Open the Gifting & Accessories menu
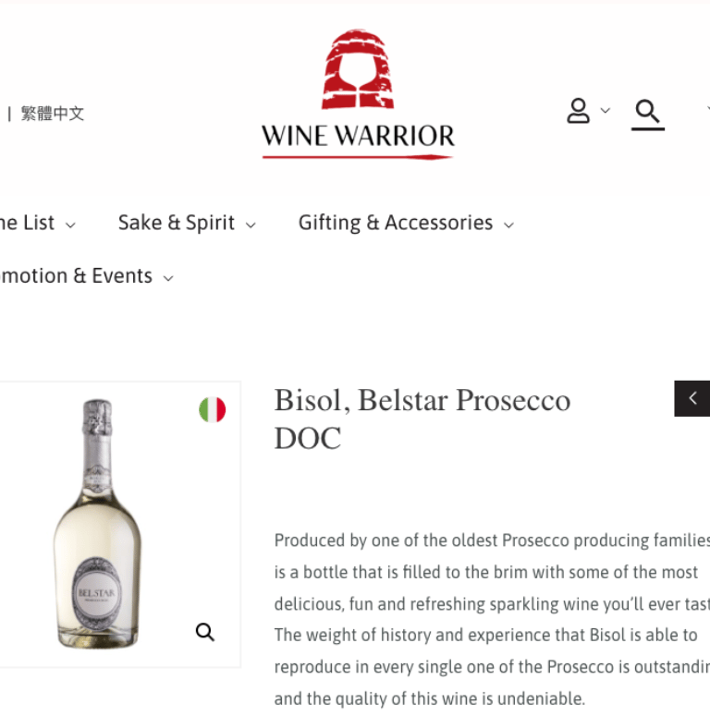The image size is (710, 728). [x=396, y=223]
